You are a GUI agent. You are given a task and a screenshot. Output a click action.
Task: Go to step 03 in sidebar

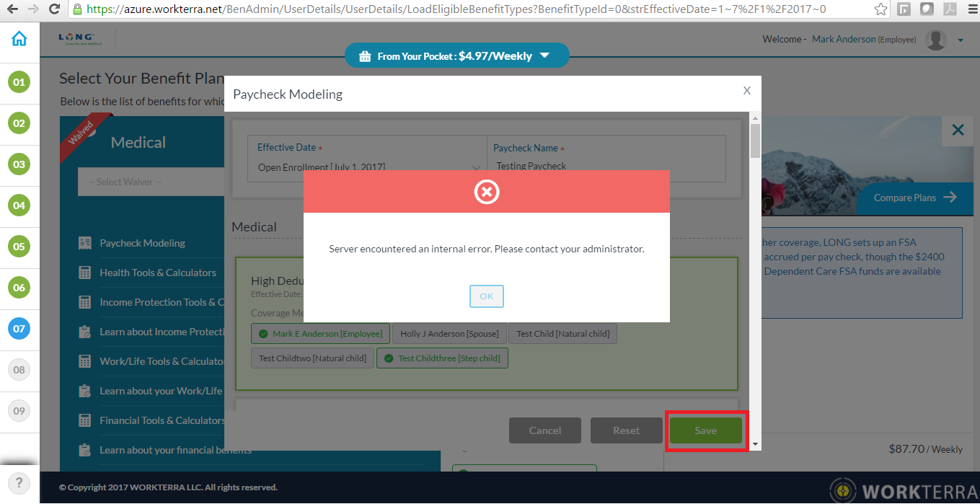tap(19, 164)
